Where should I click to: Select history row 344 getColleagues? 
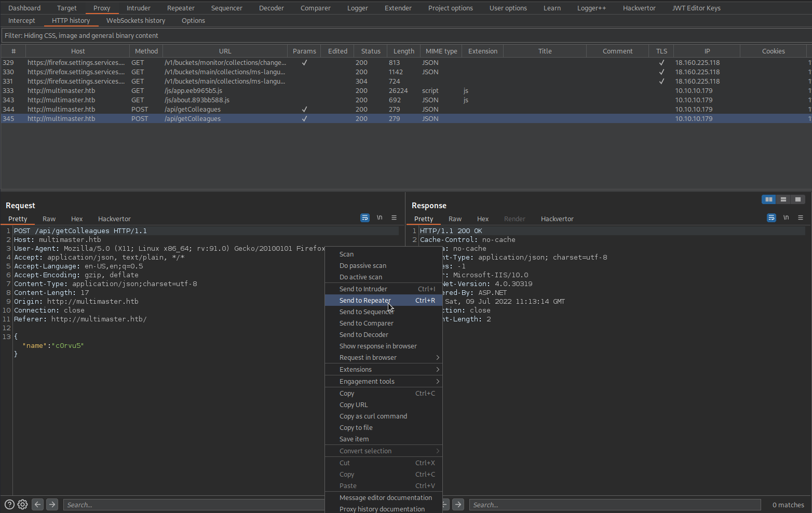[x=405, y=109]
